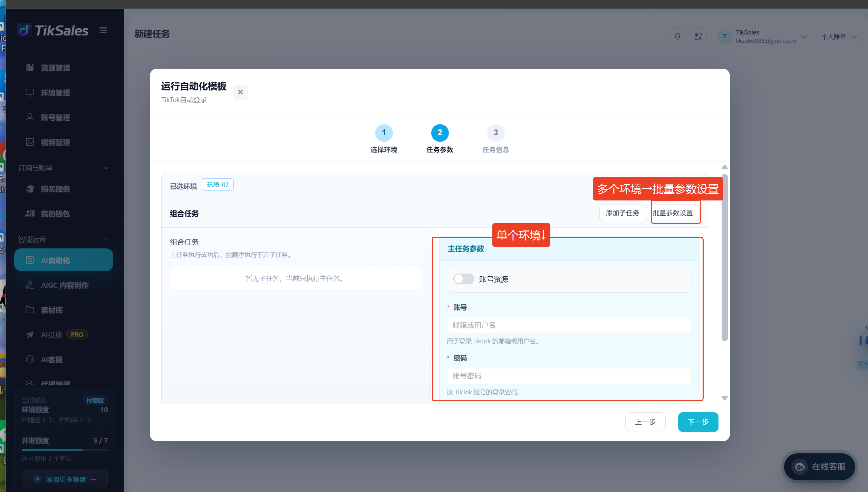Go back to step 1 选择环境
The width and height of the screenshot is (868, 492).
(x=384, y=139)
